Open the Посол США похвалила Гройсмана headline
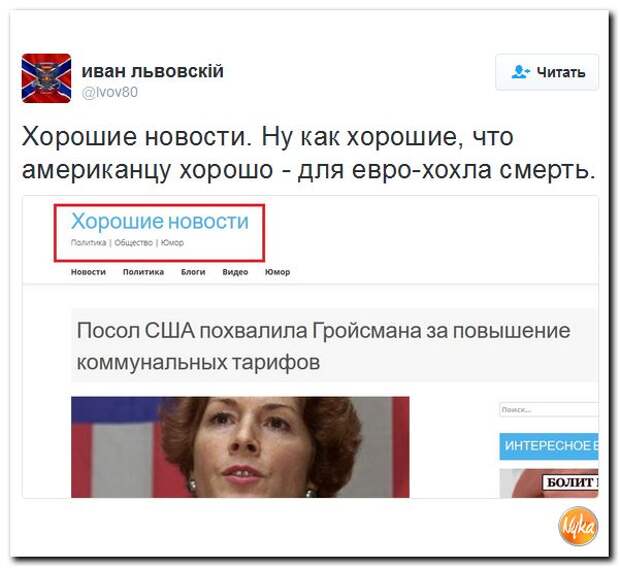This screenshot has height=568, width=620. (323, 346)
